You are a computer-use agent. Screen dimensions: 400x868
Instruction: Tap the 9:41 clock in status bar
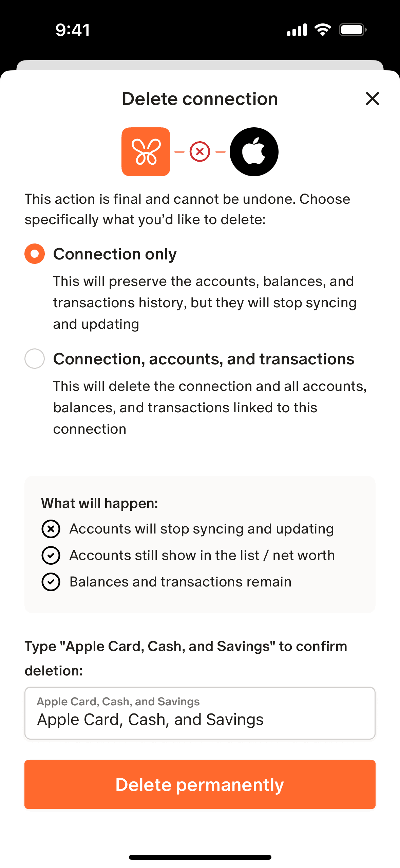click(x=73, y=30)
